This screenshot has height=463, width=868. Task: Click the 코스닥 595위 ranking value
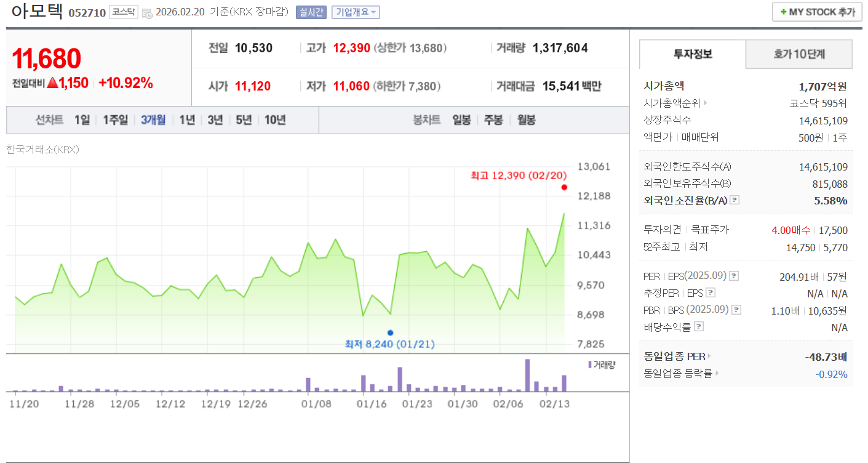[x=819, y=103]
